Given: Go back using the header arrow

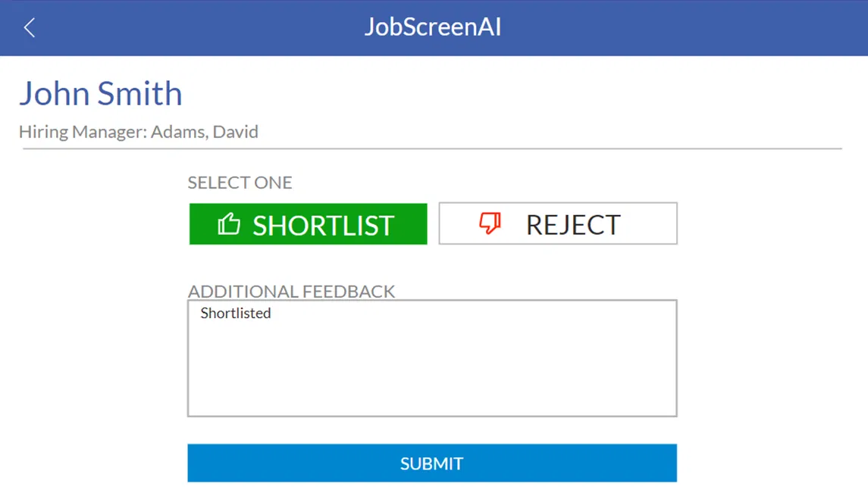Looking at the screenshot, I should pyautogui.click(x=30, y=28).
